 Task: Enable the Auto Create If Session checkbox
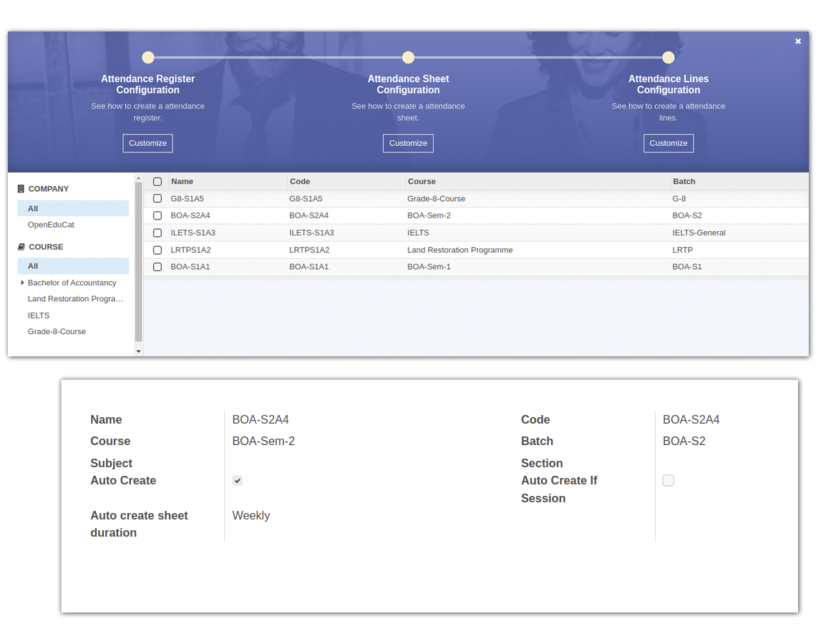click(x=668, y=480)
